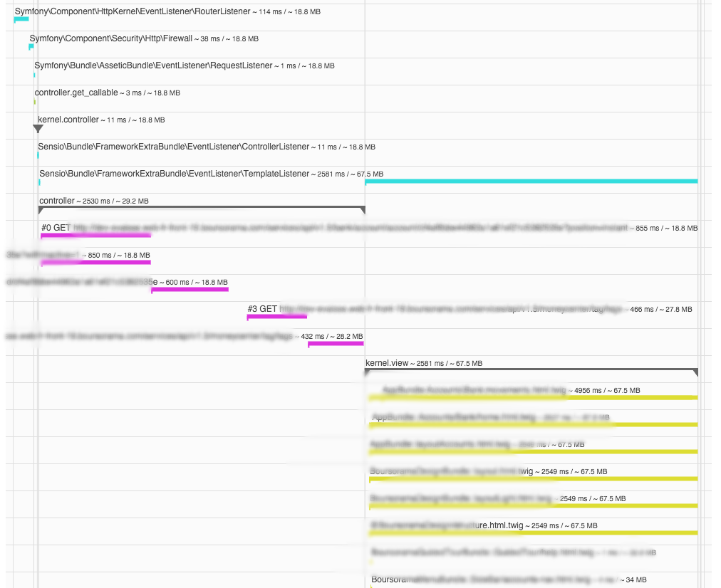721x588 pixels.
Task: Select the TemplateListener event label text
Action: (174, 174)
